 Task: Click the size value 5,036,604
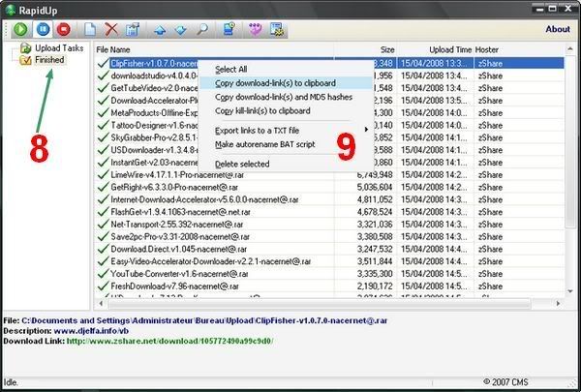coord(375,187)
